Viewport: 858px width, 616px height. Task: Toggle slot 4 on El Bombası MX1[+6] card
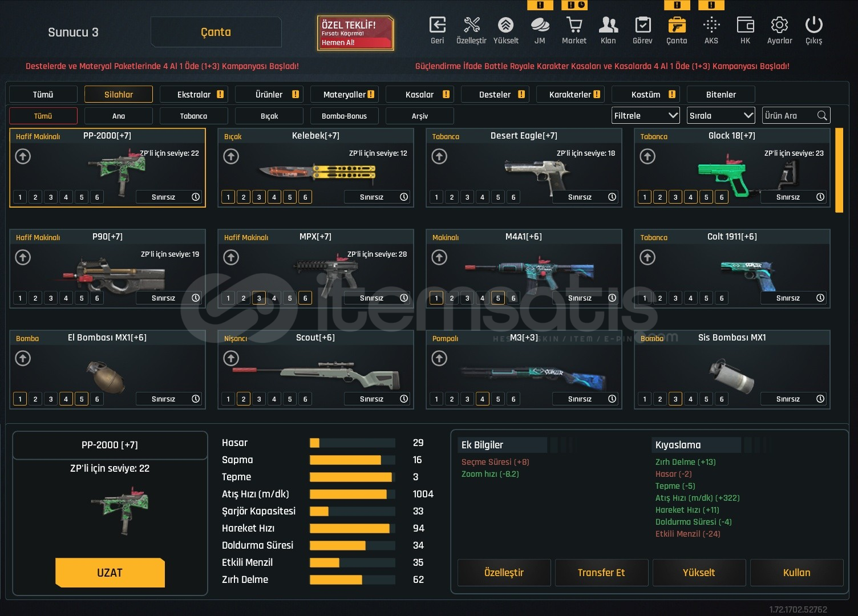[x=66, y=399]
